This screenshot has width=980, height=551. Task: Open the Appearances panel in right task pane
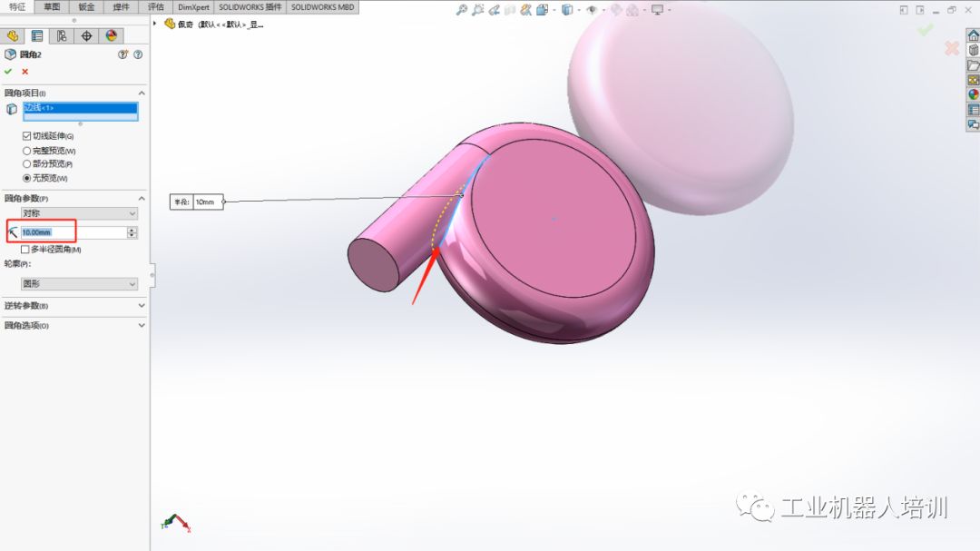(x=973, y=94)
